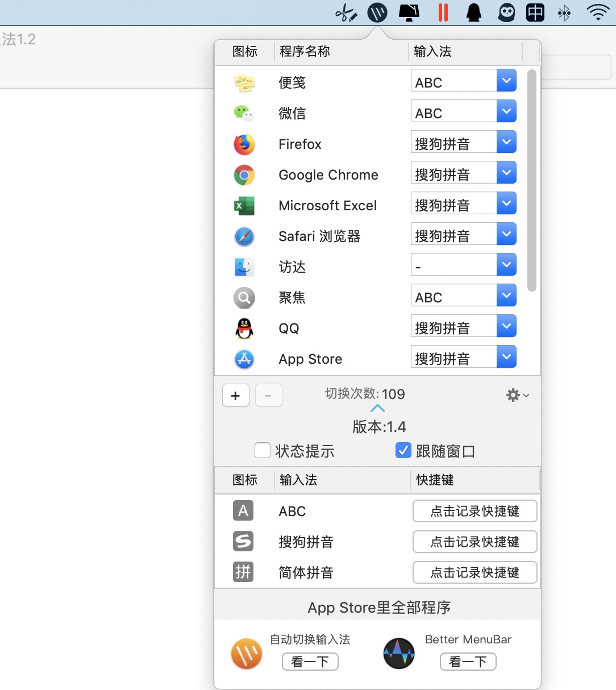
Task: Click the ABC input source icon
Action: pos(243,511)
